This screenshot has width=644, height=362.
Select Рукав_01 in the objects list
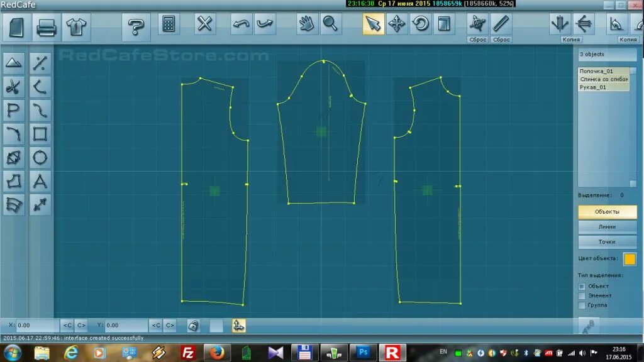603,87
